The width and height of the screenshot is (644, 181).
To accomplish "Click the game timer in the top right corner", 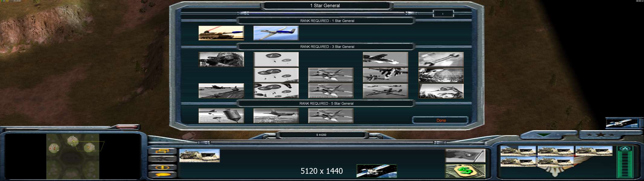I will click(x=639, y=1).
